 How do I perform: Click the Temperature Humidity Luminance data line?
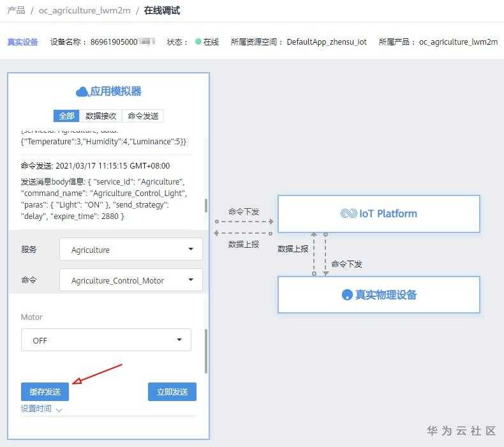click(x=103, y=142)
